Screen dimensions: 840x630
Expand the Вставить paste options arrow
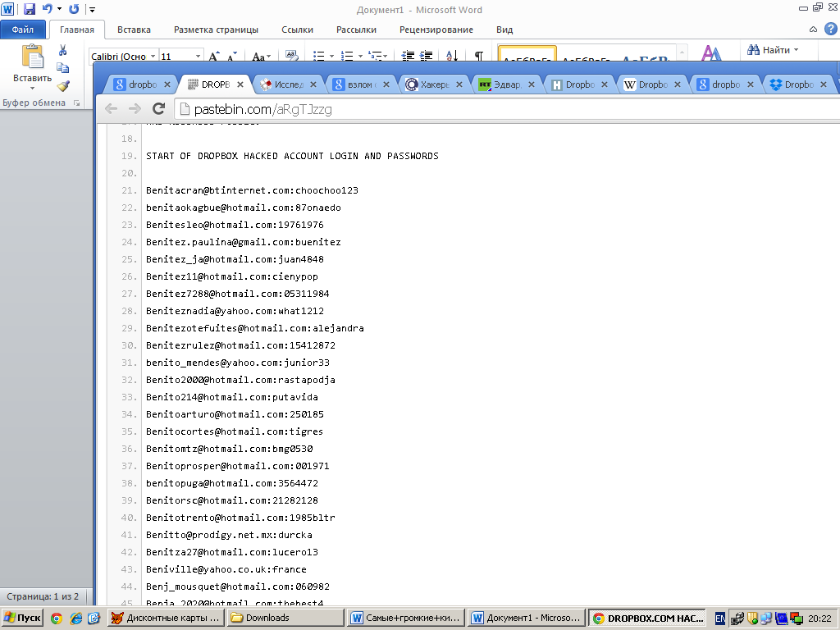coord(32,88)
